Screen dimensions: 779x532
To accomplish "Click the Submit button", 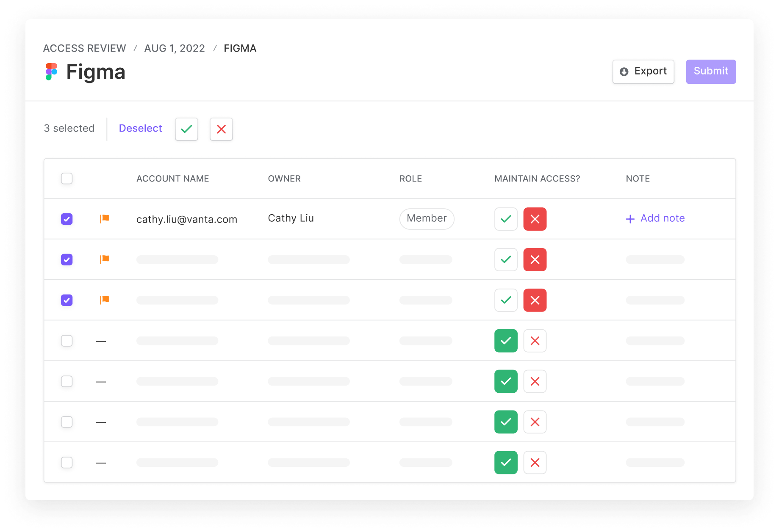I will tap(710, 71).
